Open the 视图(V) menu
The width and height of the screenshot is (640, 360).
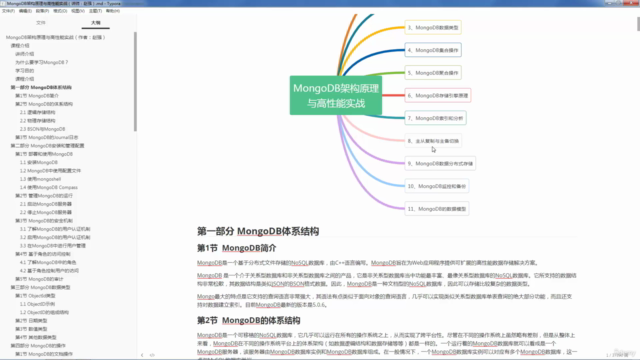(x=78, y=11)
